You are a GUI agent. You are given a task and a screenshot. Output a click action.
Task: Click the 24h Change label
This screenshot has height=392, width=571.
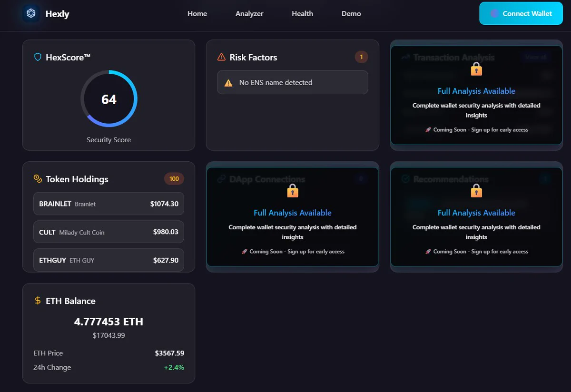point(52,367)
